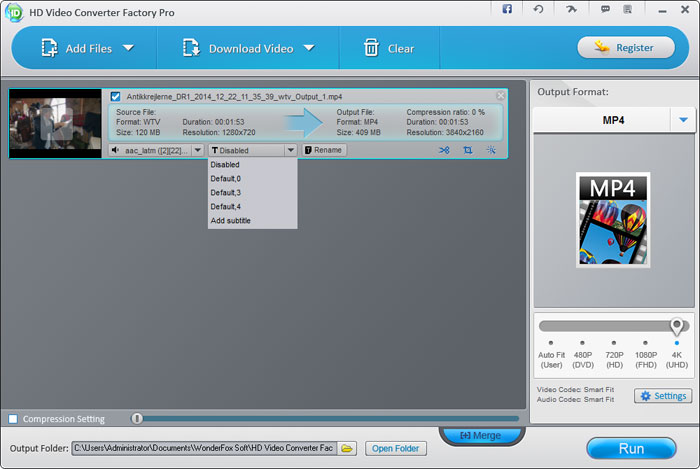Click the MP4 output format label

[x=613, y=120]
